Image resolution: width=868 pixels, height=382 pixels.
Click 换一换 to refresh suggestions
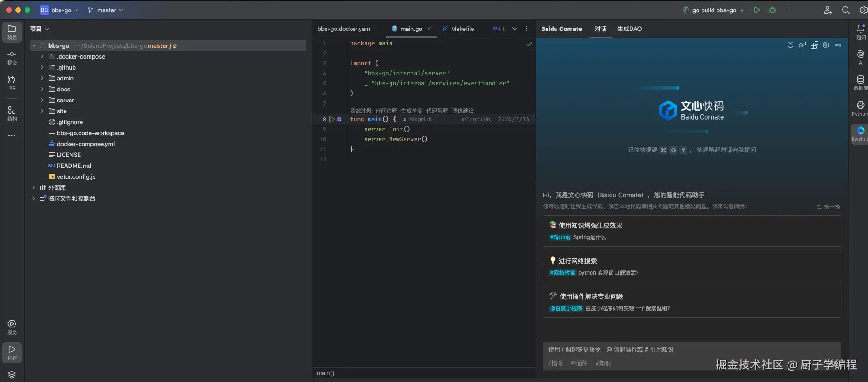point(828,206)
